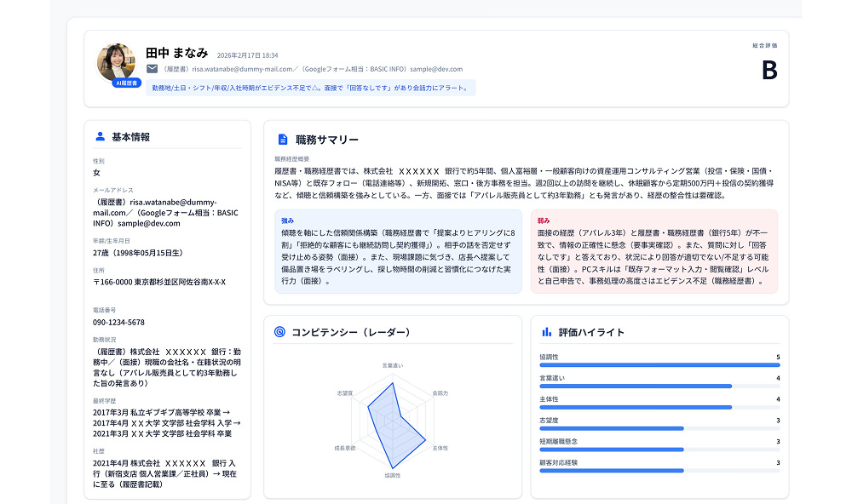Click the candidate name 田中 まなみ
This screenshot has height=504, width=852.
(177, 53)
